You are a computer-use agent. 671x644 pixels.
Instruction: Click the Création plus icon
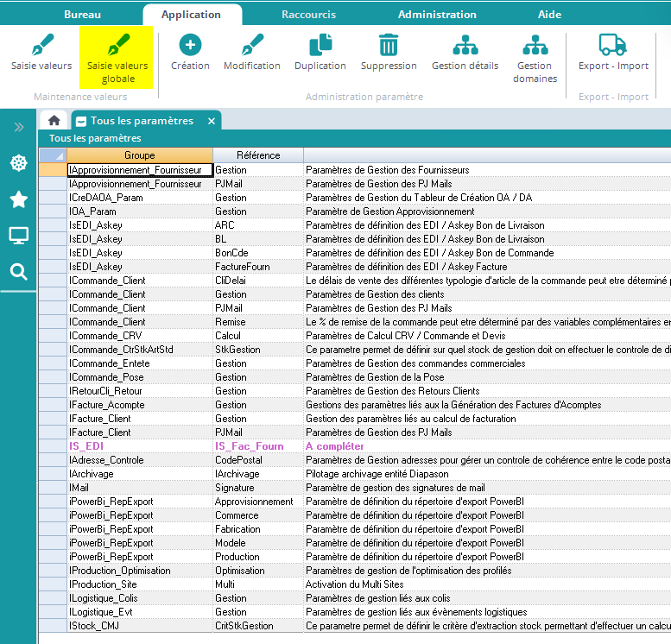click(x=190, y=45)
